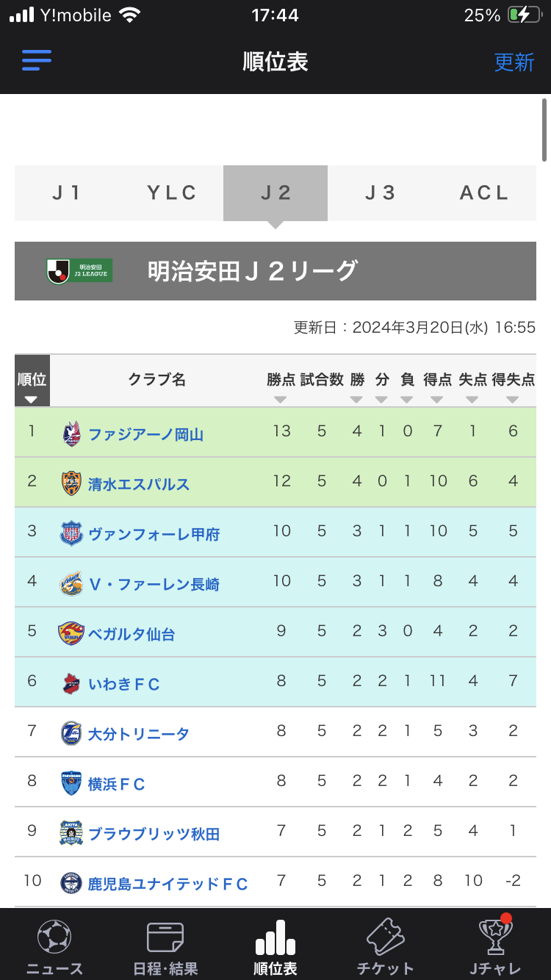Tap the ベガルタ仙台 club crest
This screenshot has height=980, width=551.
click(71, 633)
